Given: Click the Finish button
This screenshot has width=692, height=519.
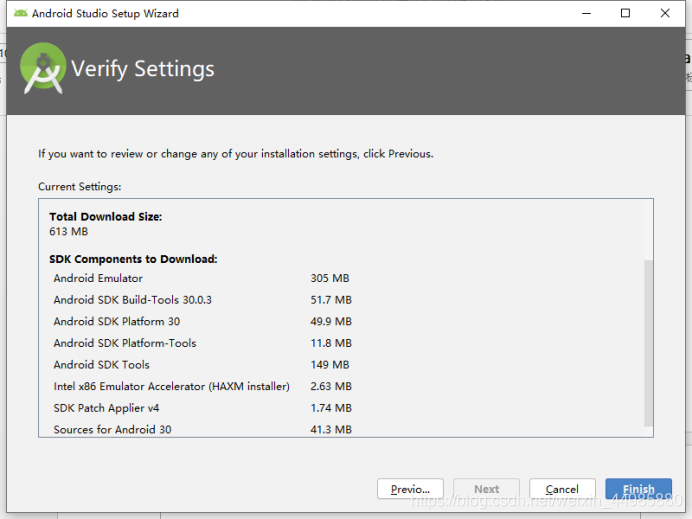Looking at the screenshot, I should click(x=638, y=489).
